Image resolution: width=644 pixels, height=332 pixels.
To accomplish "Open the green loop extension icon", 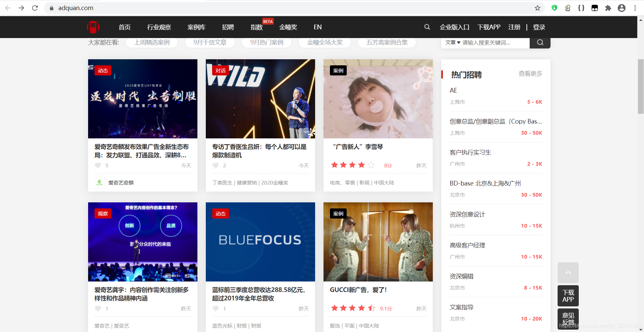I will [568, 8].
